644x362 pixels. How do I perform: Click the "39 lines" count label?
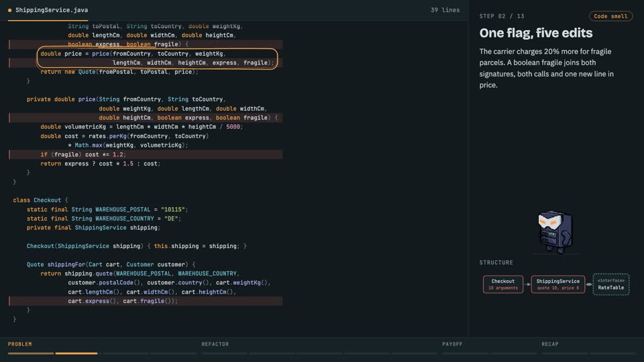click(445, 10)
